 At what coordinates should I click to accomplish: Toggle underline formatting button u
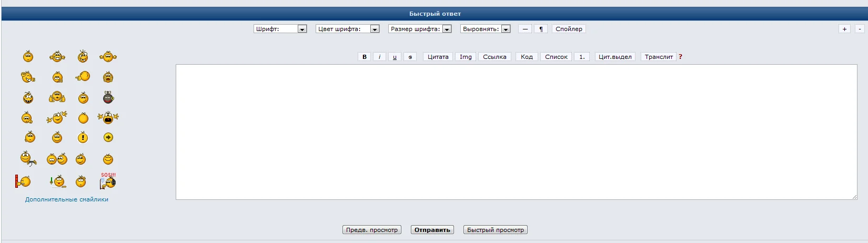395,57
